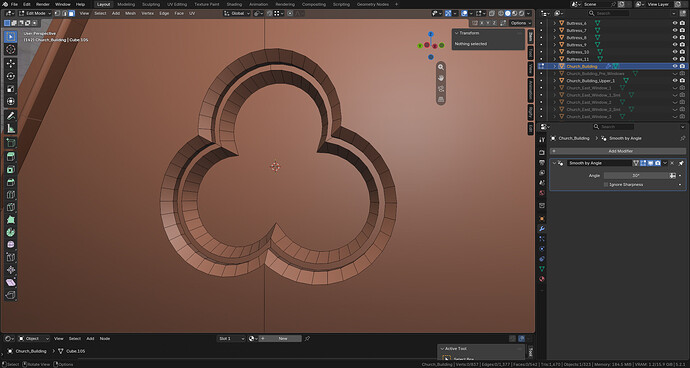Open the shading options dropdown arrow
The width and height of the screenshot is (690, 368).
click(528, 13)
